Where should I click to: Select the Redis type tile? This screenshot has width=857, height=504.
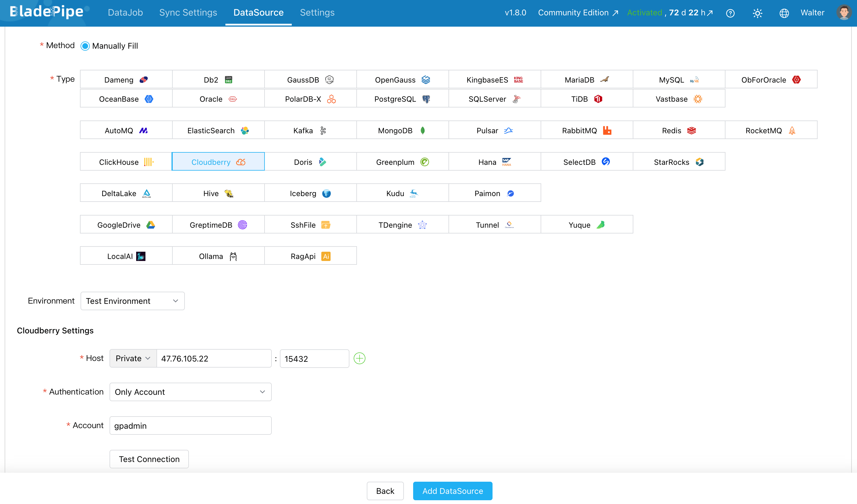coord(679,130)
